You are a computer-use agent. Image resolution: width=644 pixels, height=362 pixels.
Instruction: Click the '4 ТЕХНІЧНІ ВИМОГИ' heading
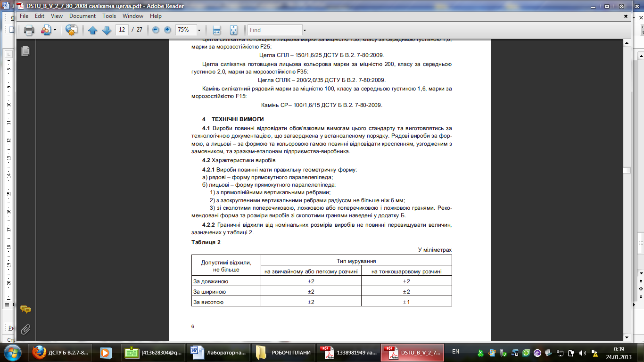[x=233, y=119]
